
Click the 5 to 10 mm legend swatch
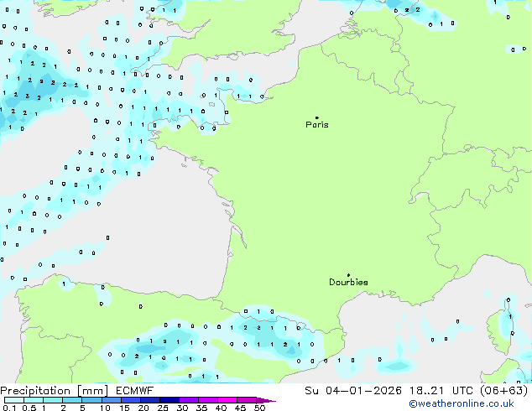point(91,400)
